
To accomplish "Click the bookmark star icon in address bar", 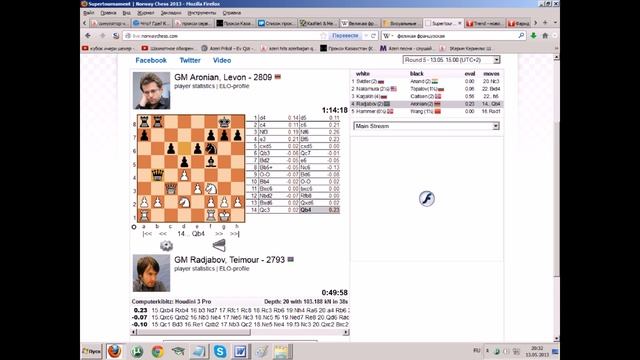I will [323, 36].
